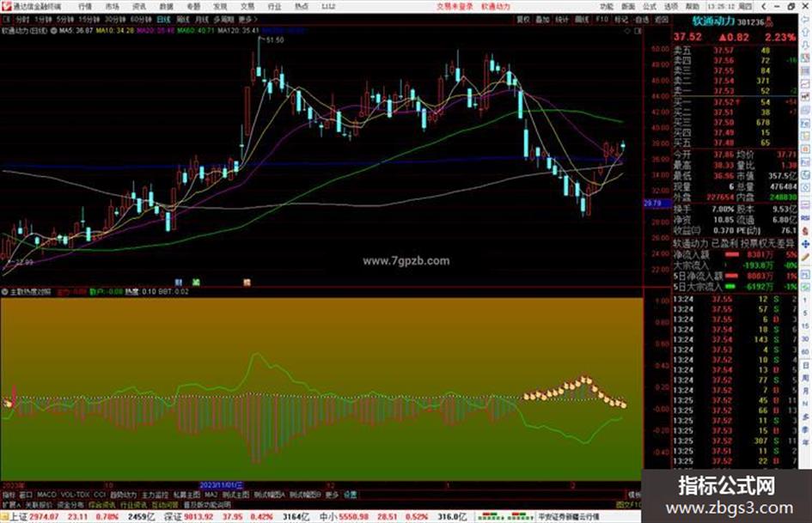The width and height of the screenshot is (812, 523).
Task: Click the pencil icon in right sidebar
Action: point(805,258)
